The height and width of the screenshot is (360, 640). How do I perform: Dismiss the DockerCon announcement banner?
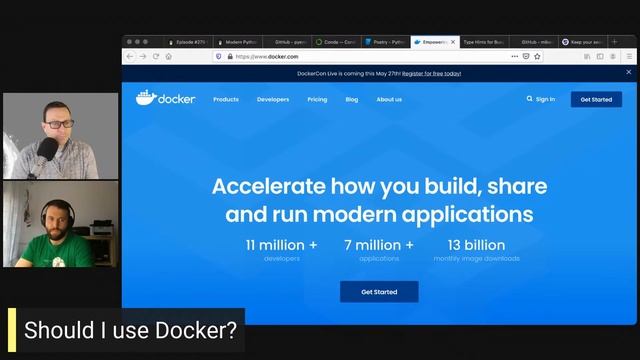[629, 72]
